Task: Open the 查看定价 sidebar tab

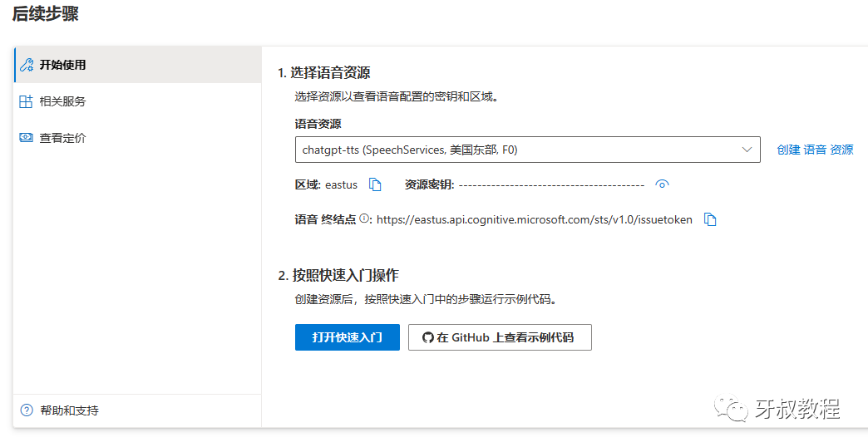Action: [x=137, y=138]
